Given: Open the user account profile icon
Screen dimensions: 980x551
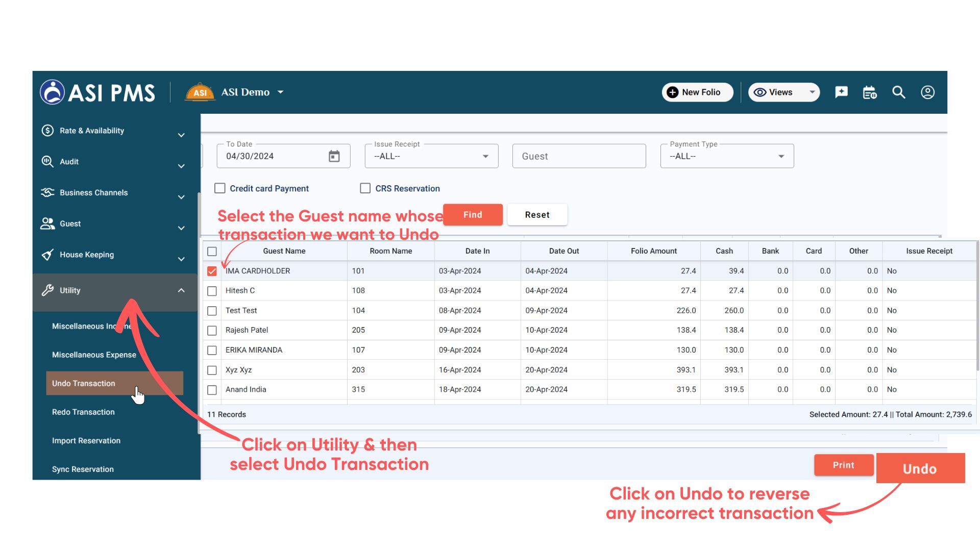Looking at the screenshot, I should pos(927,92).
